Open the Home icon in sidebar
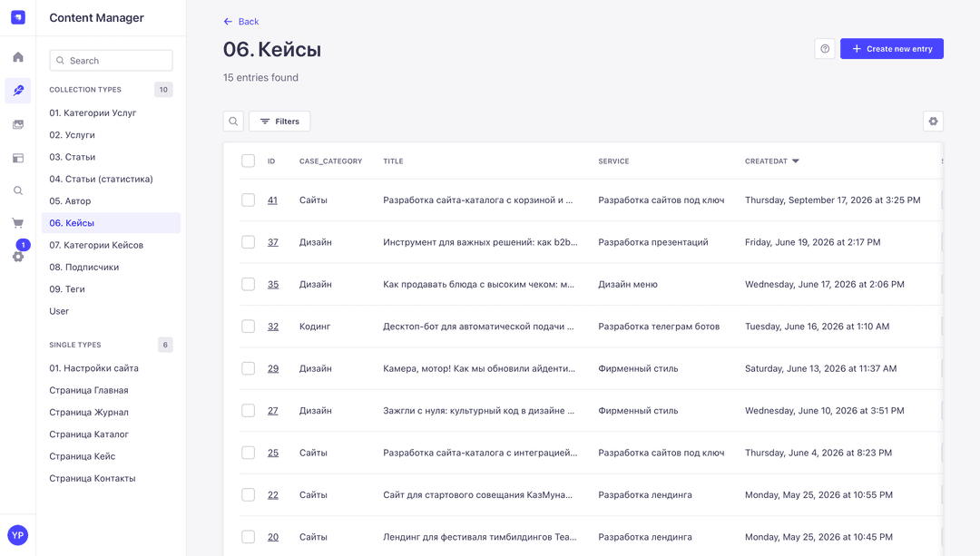The width and height of the screenshot is (980, 556). (x=18, y=57)
